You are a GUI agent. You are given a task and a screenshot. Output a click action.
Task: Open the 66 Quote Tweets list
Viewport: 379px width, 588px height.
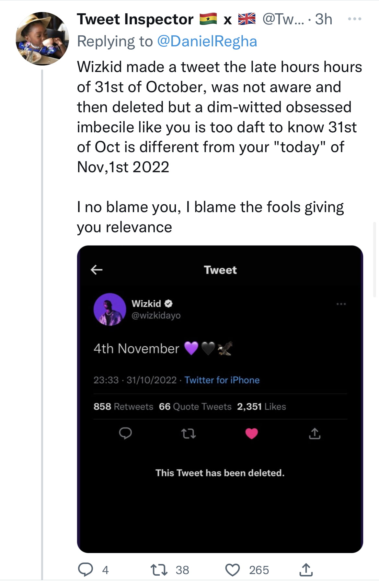[195, 406]
